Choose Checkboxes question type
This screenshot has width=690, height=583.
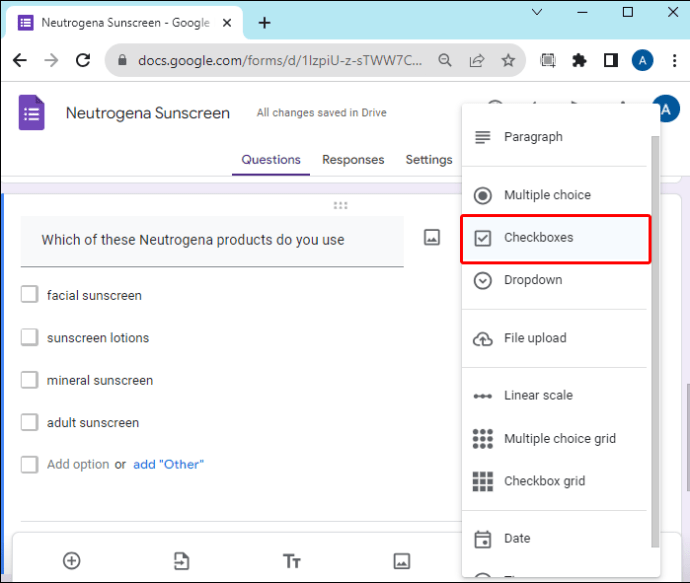pyautogui.click(x=555, y=238)
